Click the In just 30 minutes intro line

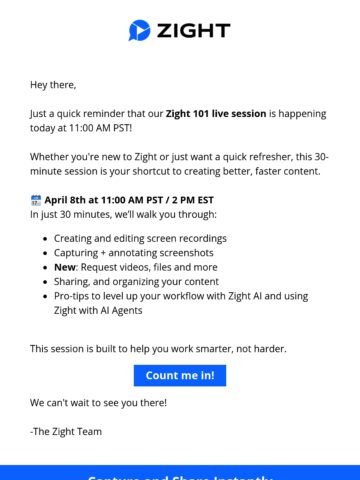click(x=123, y=214)
